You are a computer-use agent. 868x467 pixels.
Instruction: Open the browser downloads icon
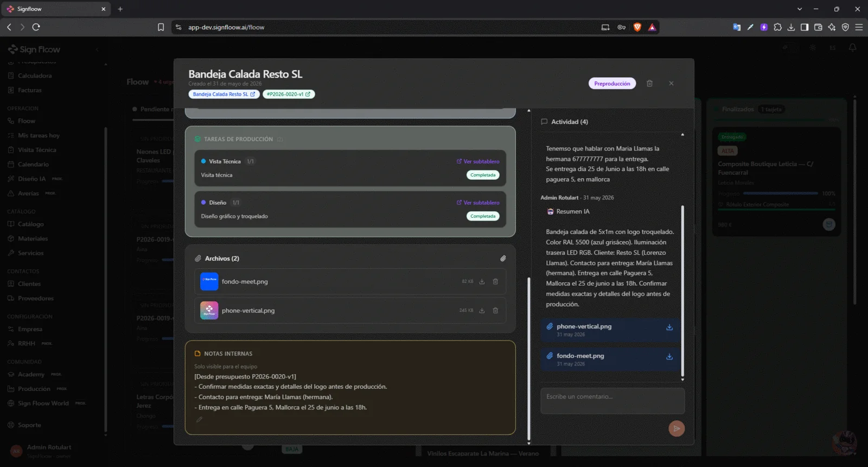pyautogui.click(x=791, y=27)
